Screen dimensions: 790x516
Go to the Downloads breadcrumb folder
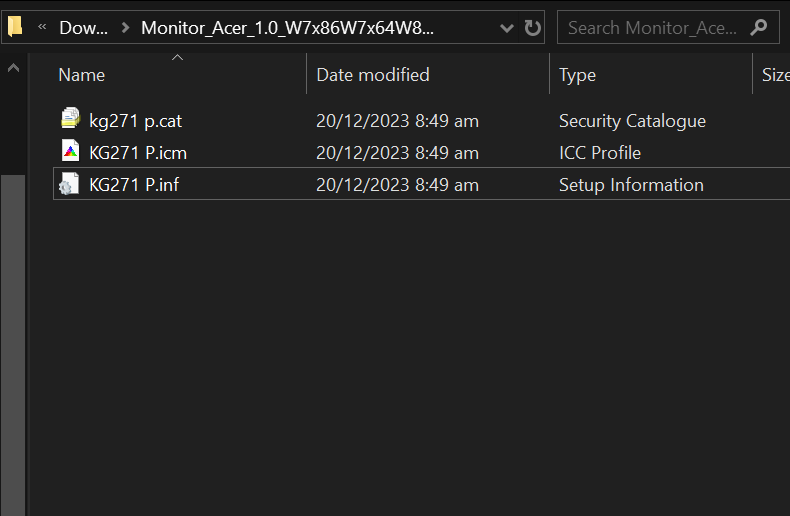point(84,27)
